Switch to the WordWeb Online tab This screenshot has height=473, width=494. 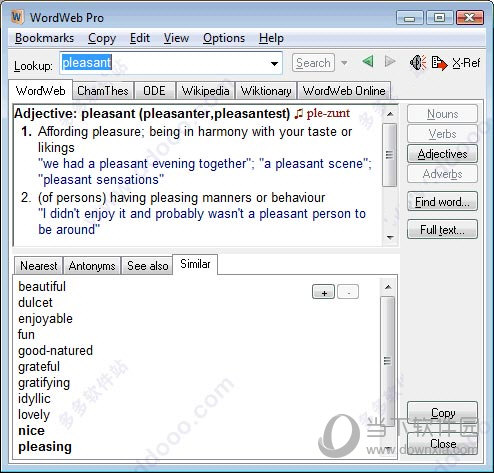(344, 91)
